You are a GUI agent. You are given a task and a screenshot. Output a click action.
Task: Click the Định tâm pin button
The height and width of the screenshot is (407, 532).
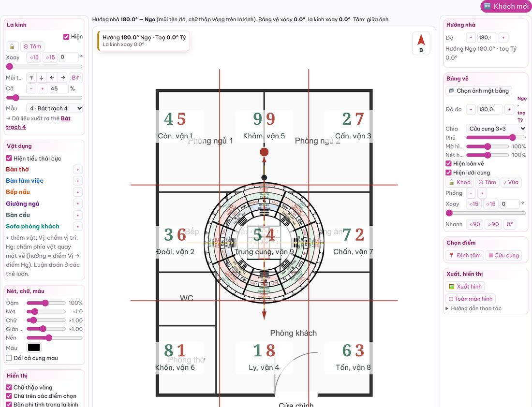coord(465,255)
